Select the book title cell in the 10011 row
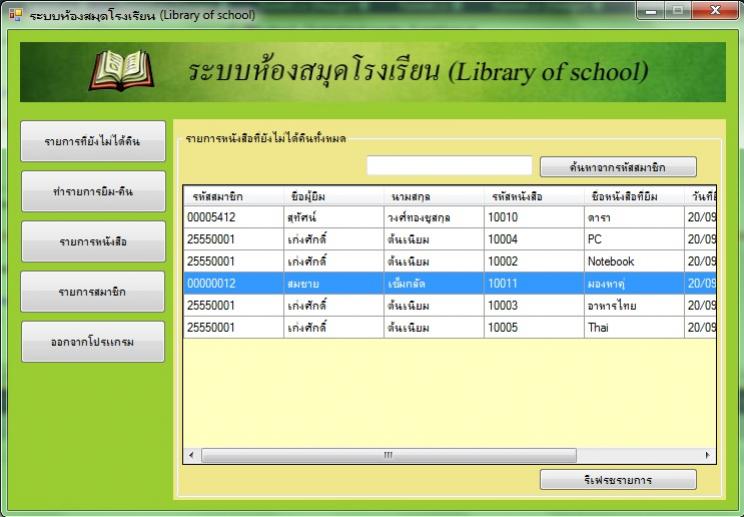This screenshot has width=744, height=517. point(634,284)
